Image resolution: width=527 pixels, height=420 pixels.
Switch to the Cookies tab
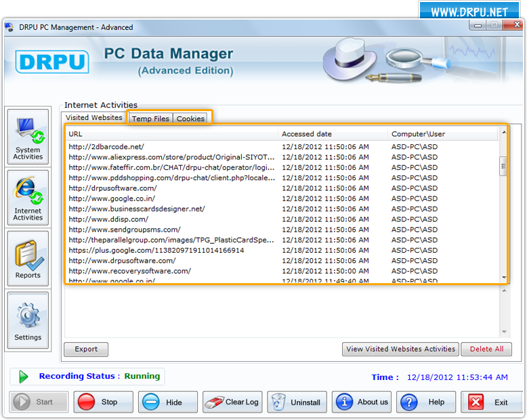click(x=190, y=119)
